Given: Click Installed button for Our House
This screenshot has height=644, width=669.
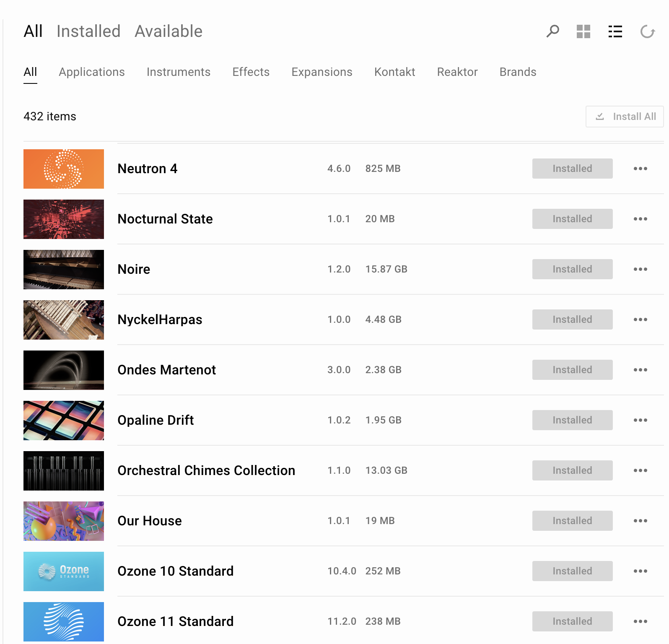Looking at the screenshot, I should [573, 521].
